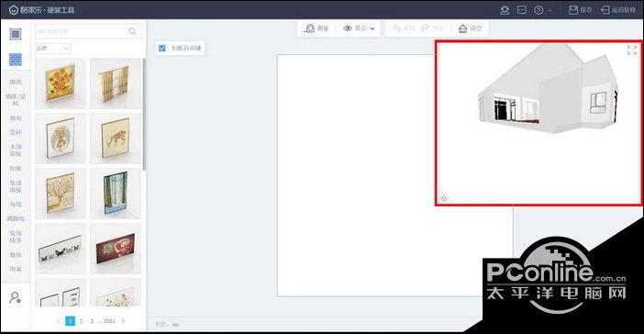Viewport: 644px width, 334px height.
Task: Select the 墙布 category in sidebar
Action: 16,117
